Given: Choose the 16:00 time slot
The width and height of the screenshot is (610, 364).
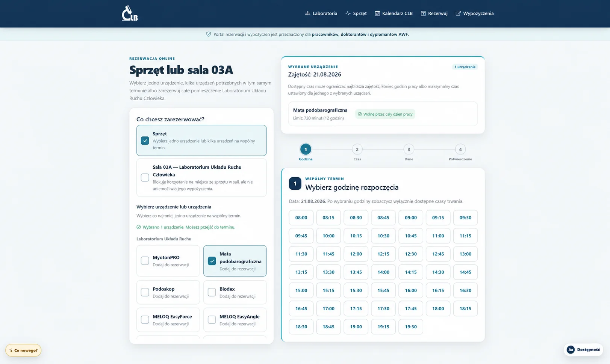Looking at the screenshot, I should 411,290.
